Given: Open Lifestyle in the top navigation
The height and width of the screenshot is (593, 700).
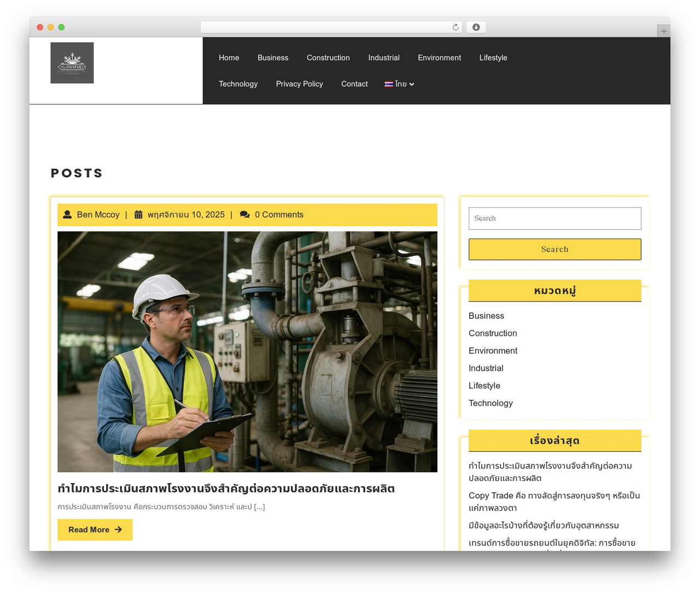Looking at the screenshot, I should tap(493, 58).
